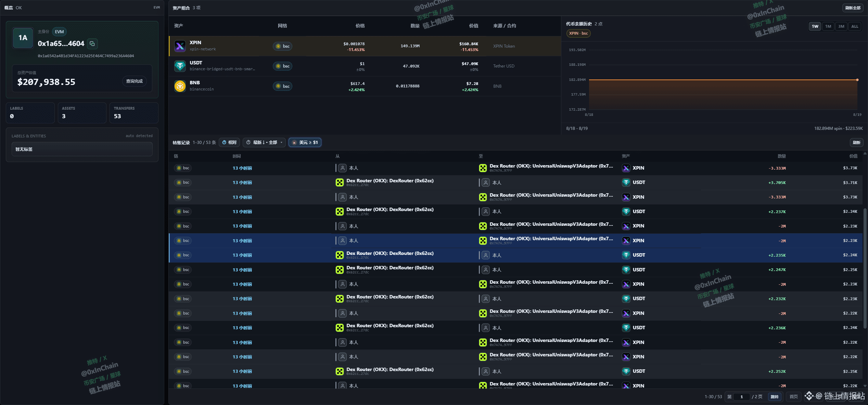Click the 本人 person icon in first transfer row
The height and width of the screenshot is (405, 868).
tap(342, 168)
